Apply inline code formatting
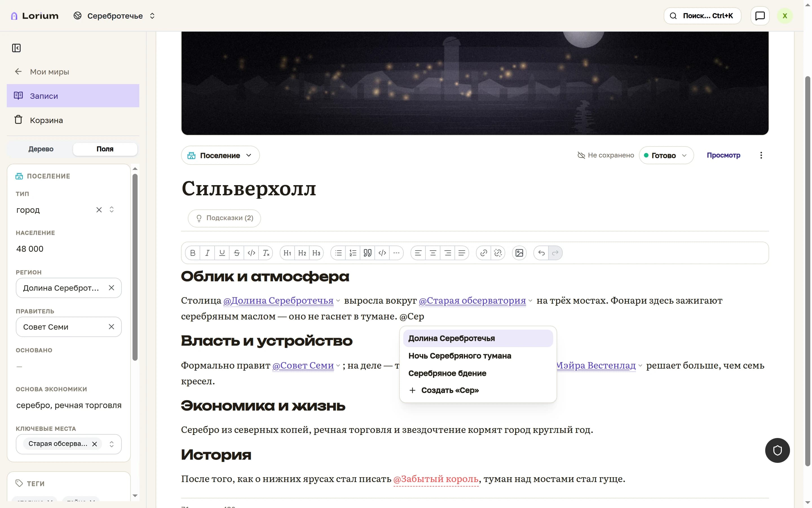The image size is (812, 508). (x=251, y=253)
